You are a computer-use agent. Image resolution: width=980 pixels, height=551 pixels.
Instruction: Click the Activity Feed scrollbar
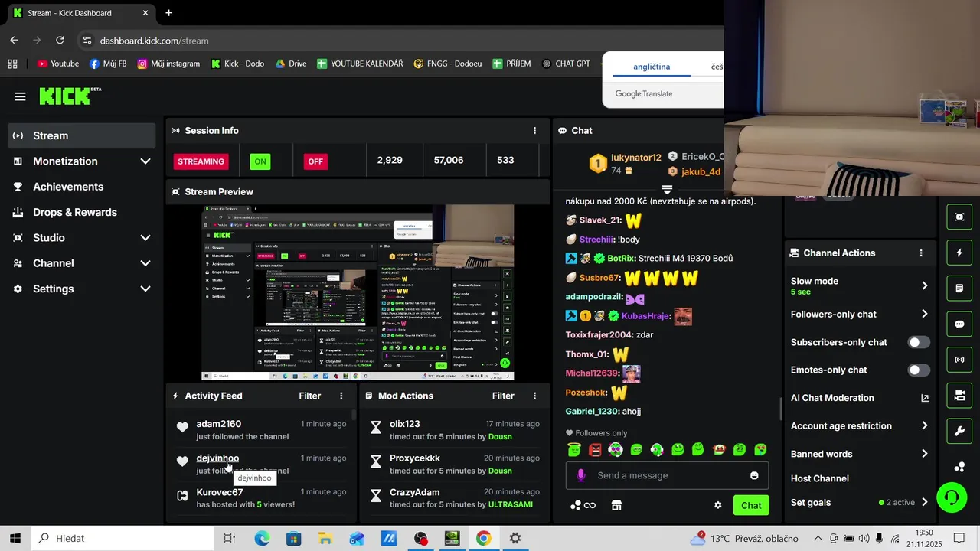pyautogui.click(x=354, y=415)
